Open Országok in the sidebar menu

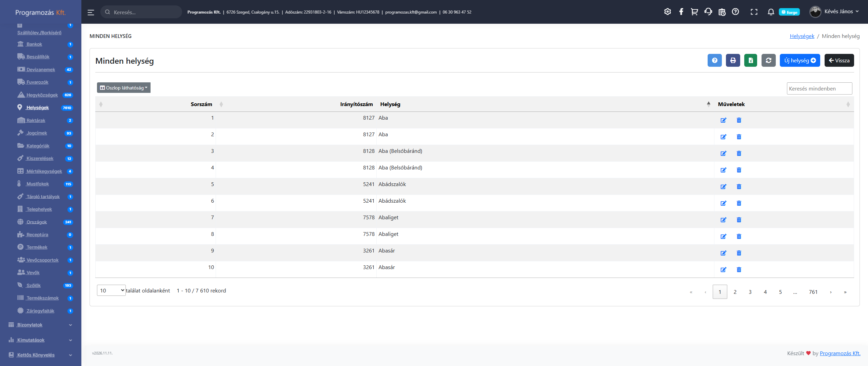37,222
